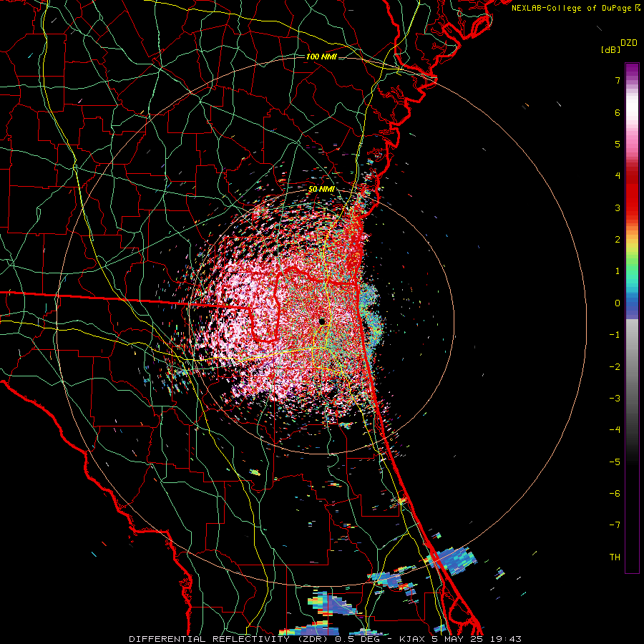Click the scale value 3

(618, 208)
